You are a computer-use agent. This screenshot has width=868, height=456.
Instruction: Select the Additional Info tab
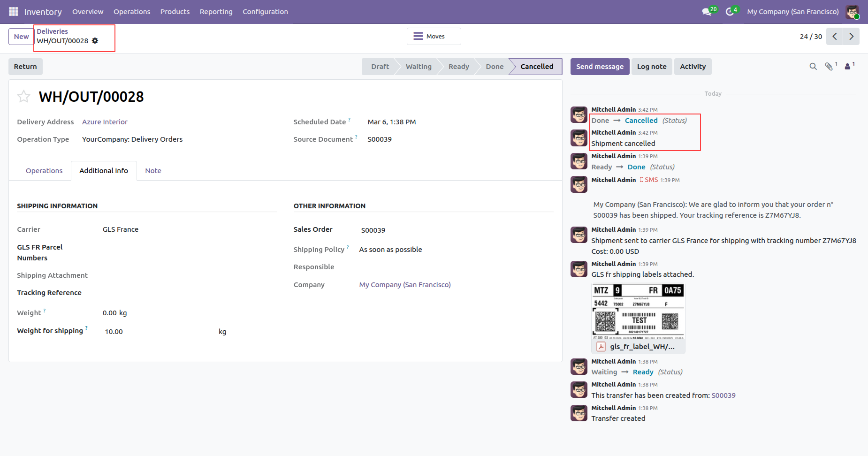click(x=104, y=171)
